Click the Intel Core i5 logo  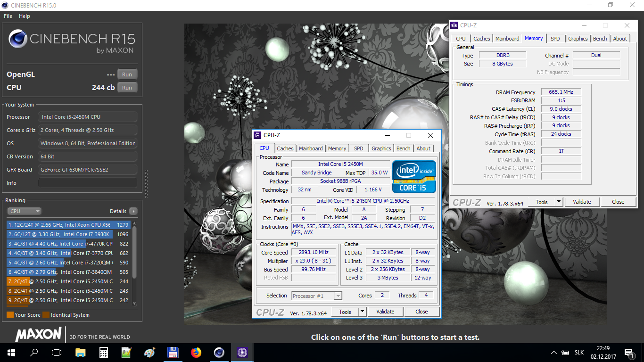(x=414, y=177)
